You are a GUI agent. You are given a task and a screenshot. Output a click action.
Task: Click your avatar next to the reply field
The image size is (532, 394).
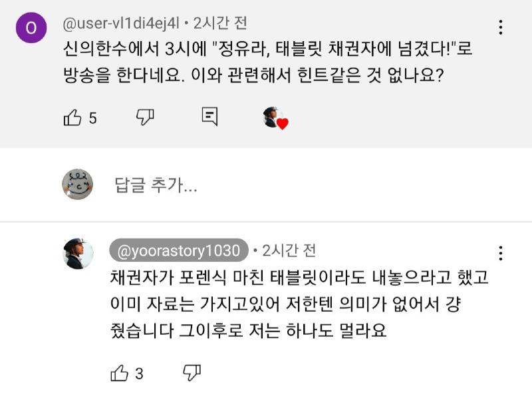pyautogui.click(x=77, y=184)
